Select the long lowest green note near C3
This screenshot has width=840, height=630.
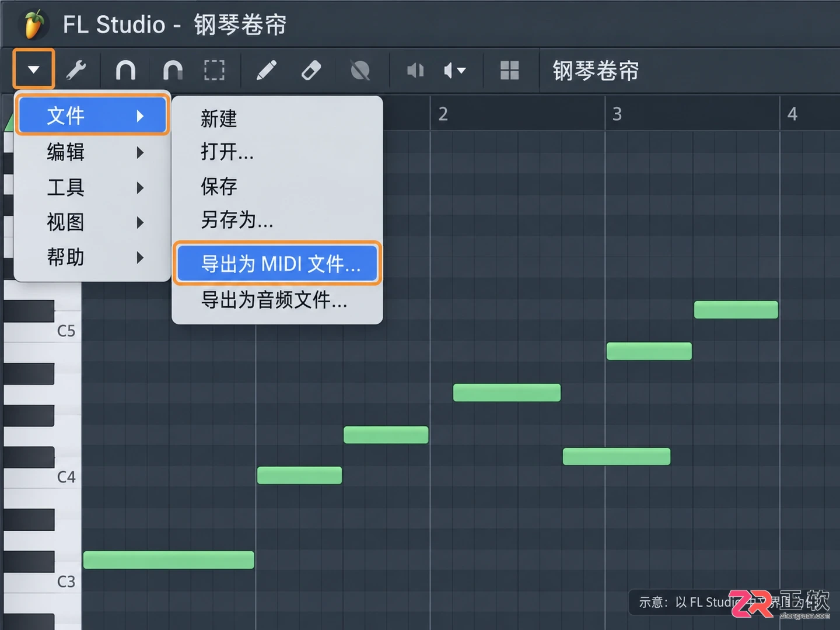point(169,560)
